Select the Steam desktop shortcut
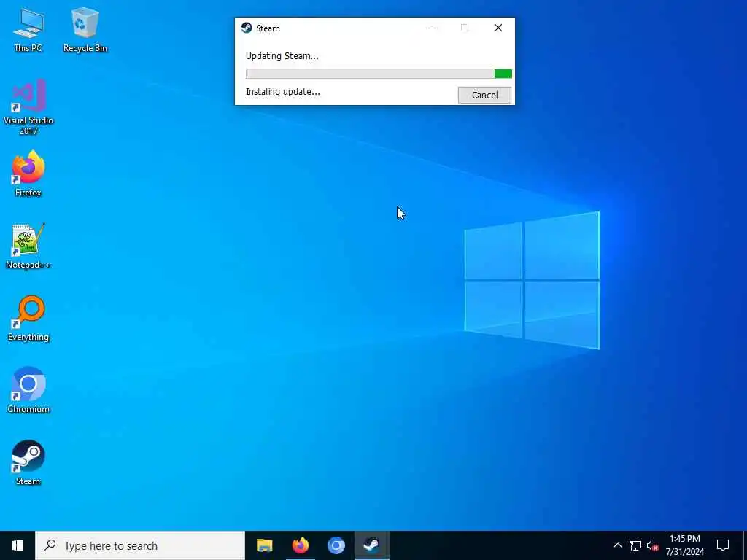This screenshot has width=747, height=560. tap(28, 462)
